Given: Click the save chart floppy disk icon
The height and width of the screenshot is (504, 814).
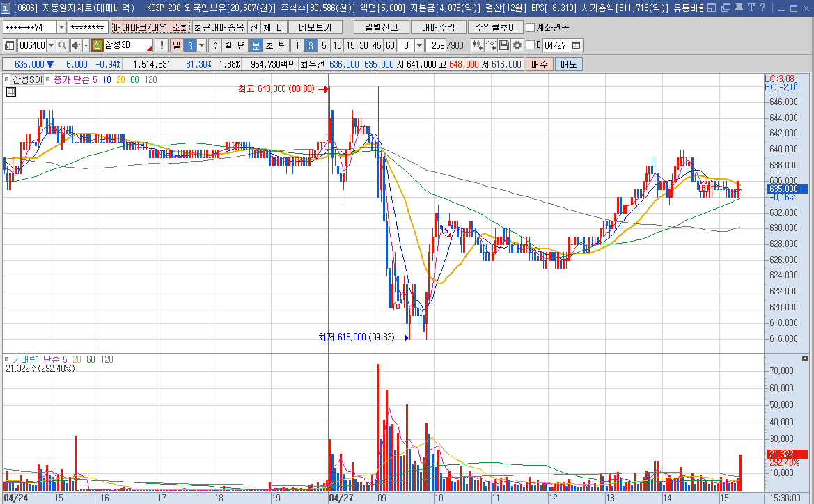Looking at the screenshot, I should pyautogui.click(x=504, y=45).
